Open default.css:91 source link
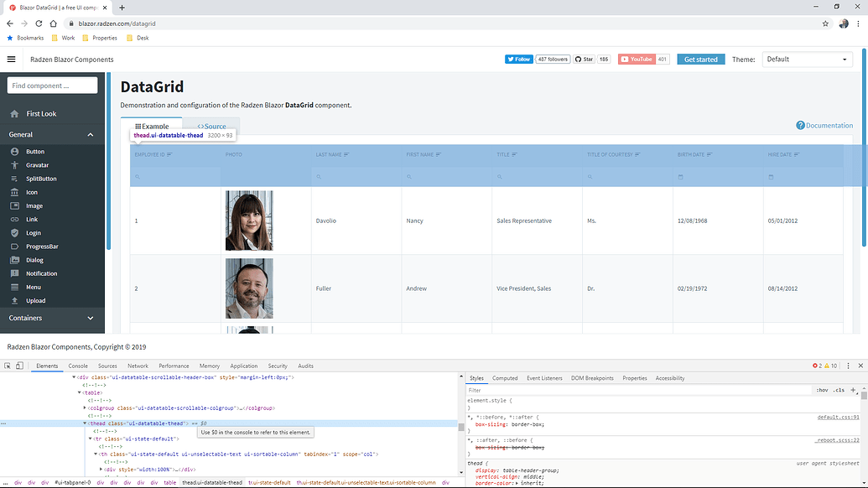Screen dimensions: 868x488 pos(838,418)
